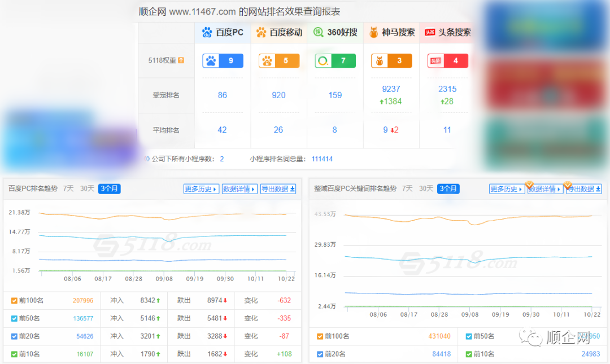Viewport: 610px width, 364px height.
Task: Toggle 前100名 checkbox in 百度PC排名趋势 panel
Action: [14, 301]
